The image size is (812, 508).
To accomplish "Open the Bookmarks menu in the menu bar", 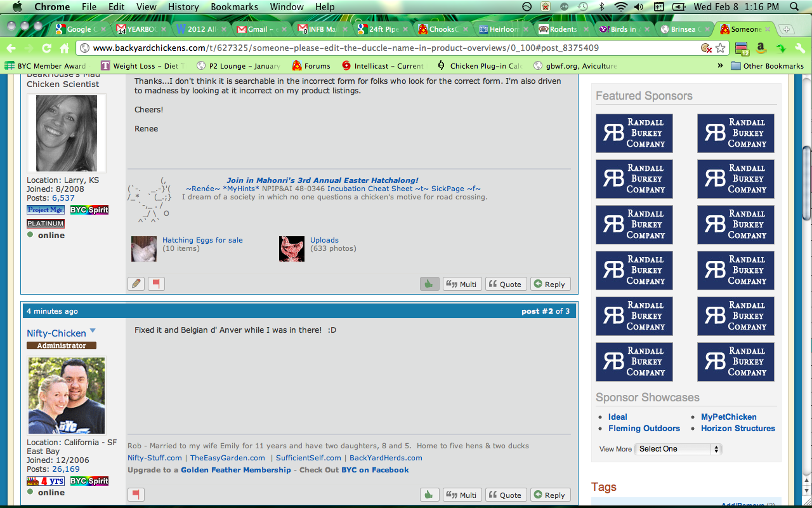I will point(234,7).
